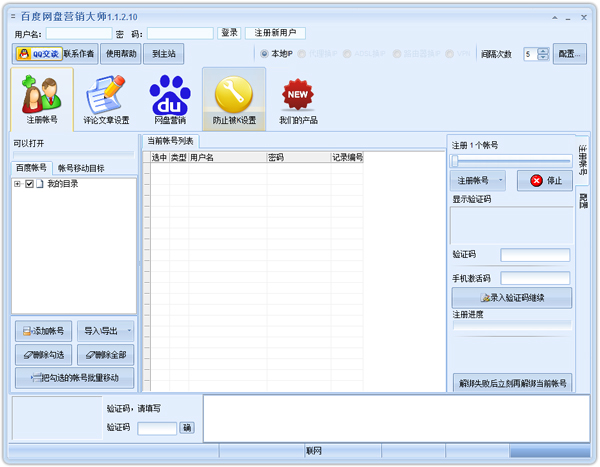
Task: Click the application menu icon in title bar
Action: [14, 16]
